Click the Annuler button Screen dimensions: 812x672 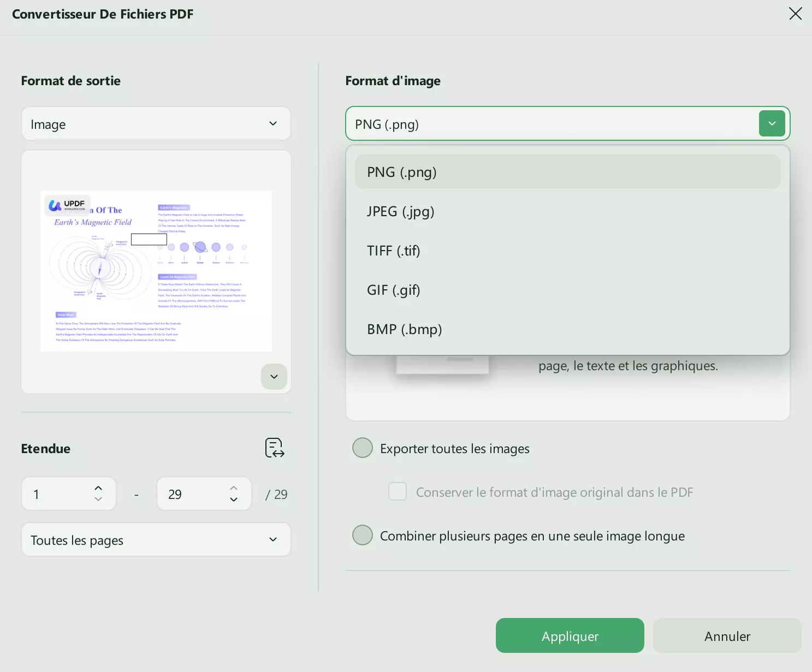[x=727, y=635]
